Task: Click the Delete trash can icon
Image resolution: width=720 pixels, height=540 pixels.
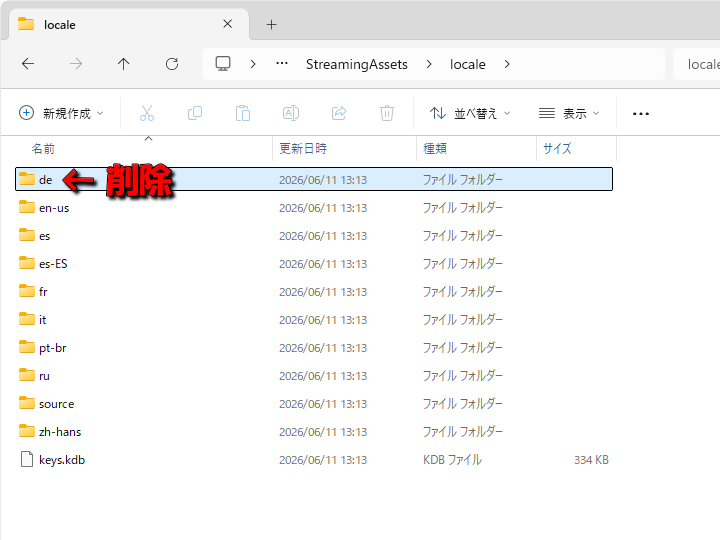Action: 387,113
